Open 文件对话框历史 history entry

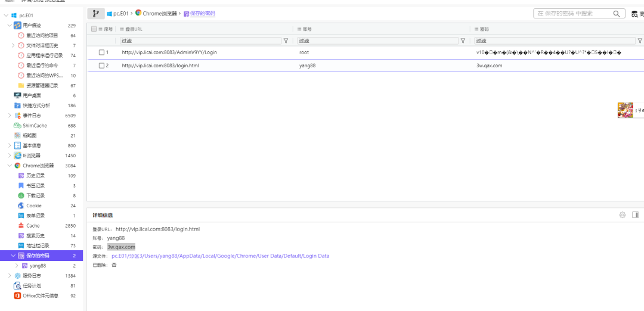pyautogui.click(x=42, y=45)
